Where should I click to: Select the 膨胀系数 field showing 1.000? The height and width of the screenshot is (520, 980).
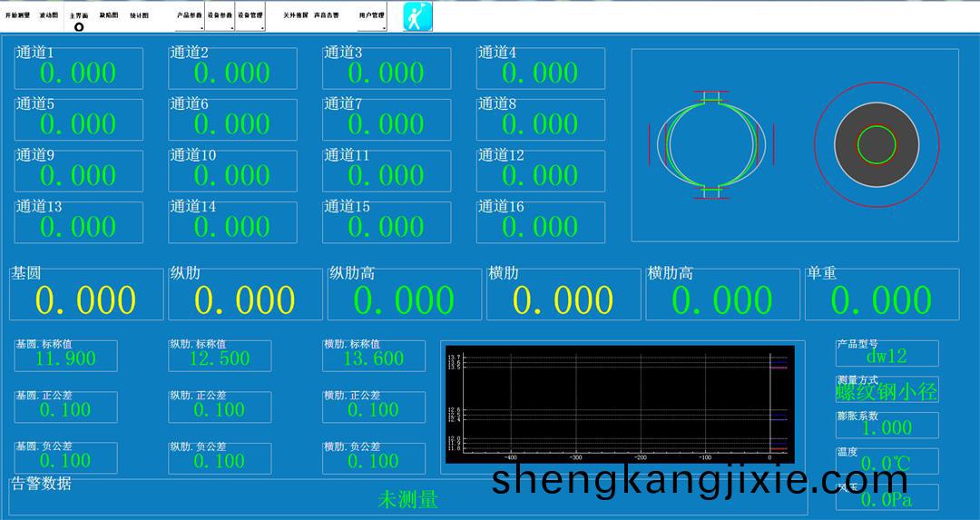(887, 427)
